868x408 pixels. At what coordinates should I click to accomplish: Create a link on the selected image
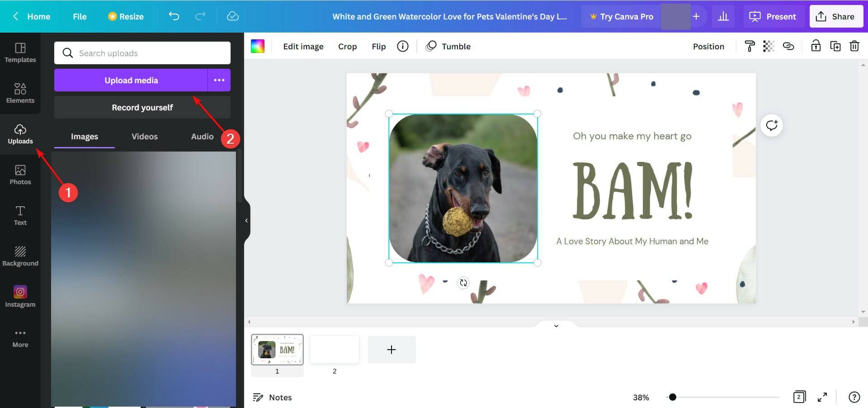[x=788, y=46]
